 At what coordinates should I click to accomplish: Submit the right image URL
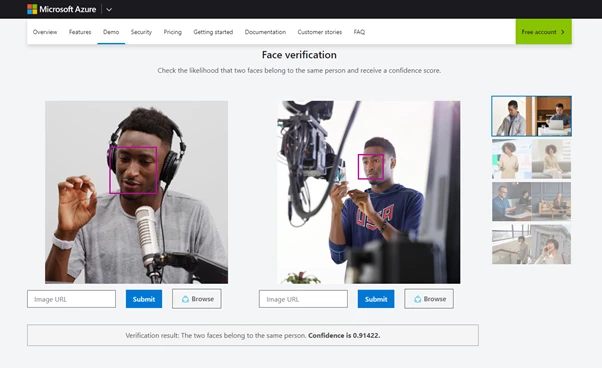(376, 299)
